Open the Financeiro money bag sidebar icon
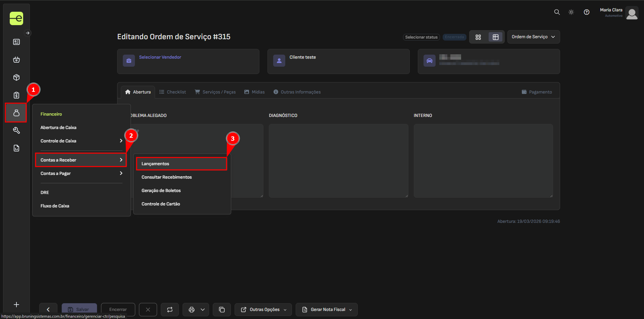644x319 pixels. pos(16,113)
